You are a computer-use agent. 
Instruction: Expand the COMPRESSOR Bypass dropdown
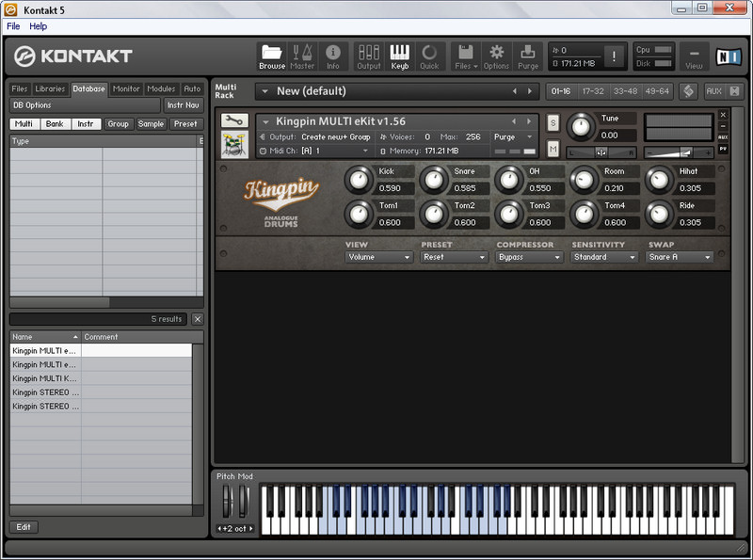click(529, 257)
